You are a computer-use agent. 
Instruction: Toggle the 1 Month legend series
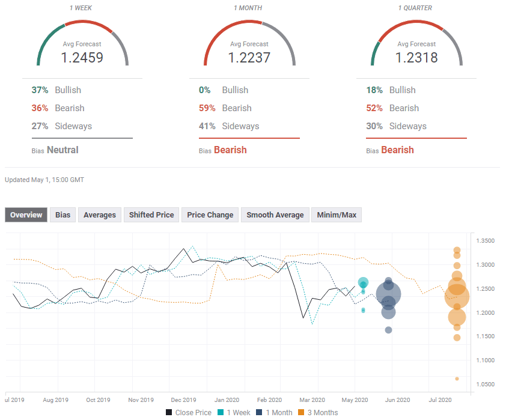click(274, 412)
